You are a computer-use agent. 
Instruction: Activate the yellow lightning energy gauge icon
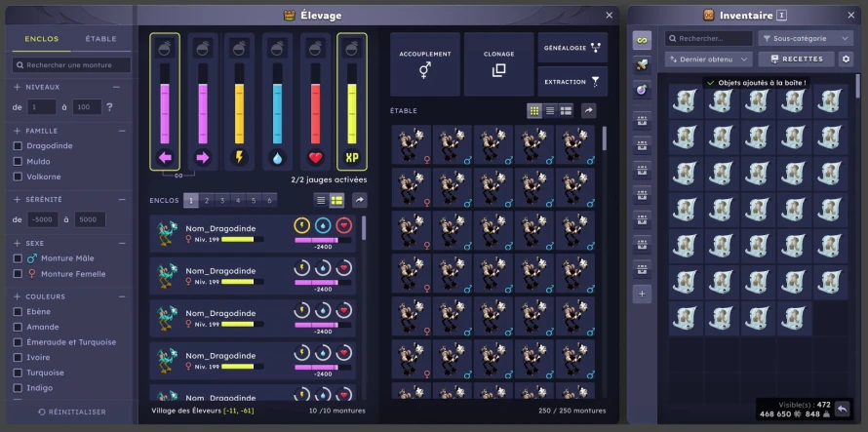tap(239, 158)
